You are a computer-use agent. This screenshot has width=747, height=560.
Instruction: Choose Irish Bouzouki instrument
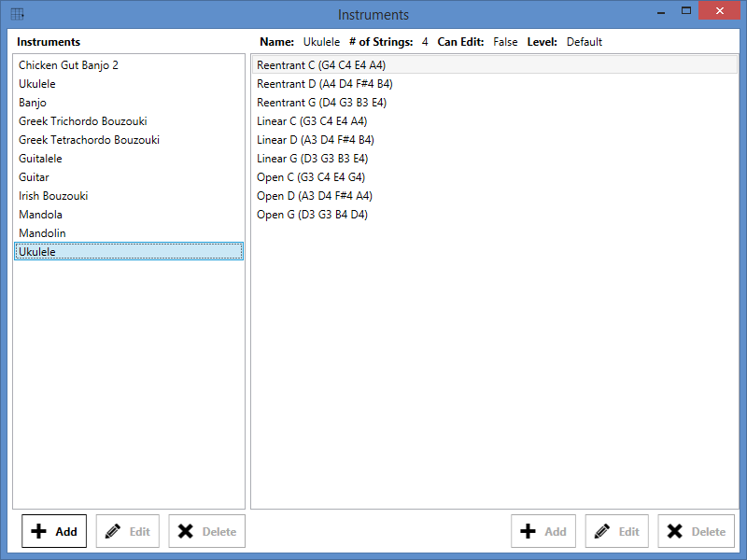coord(53,196)
